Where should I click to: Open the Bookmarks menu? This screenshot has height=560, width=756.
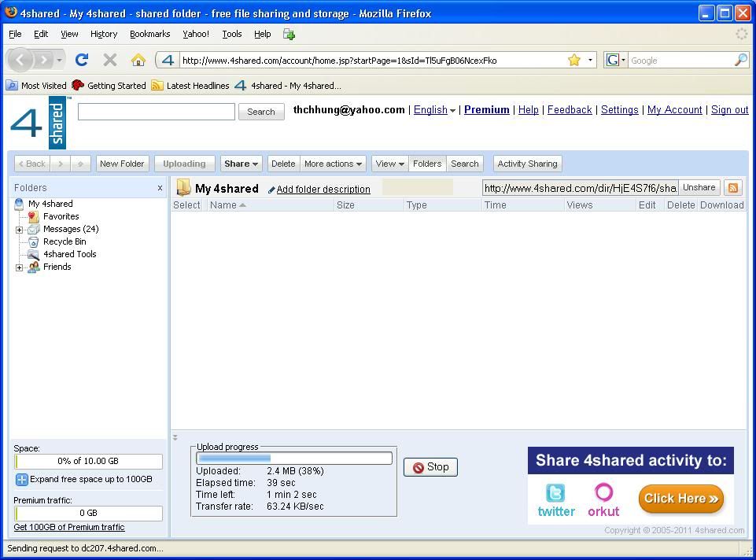click(150, 34)
